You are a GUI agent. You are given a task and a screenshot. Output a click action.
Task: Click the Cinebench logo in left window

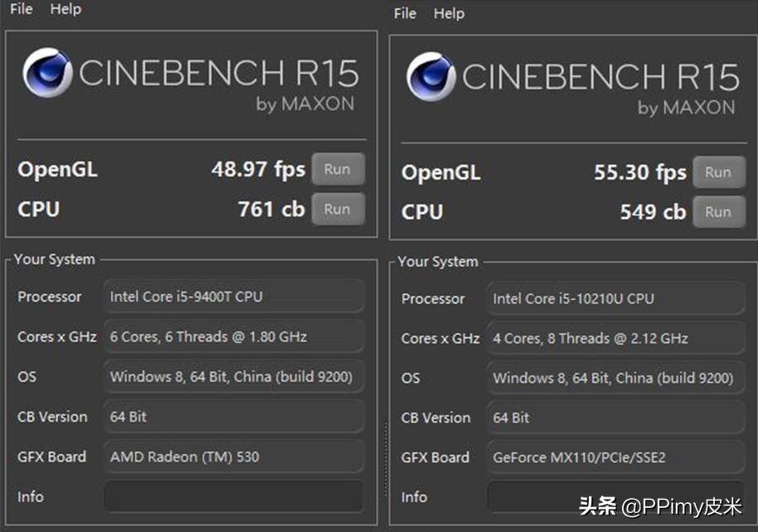(48, 73)
